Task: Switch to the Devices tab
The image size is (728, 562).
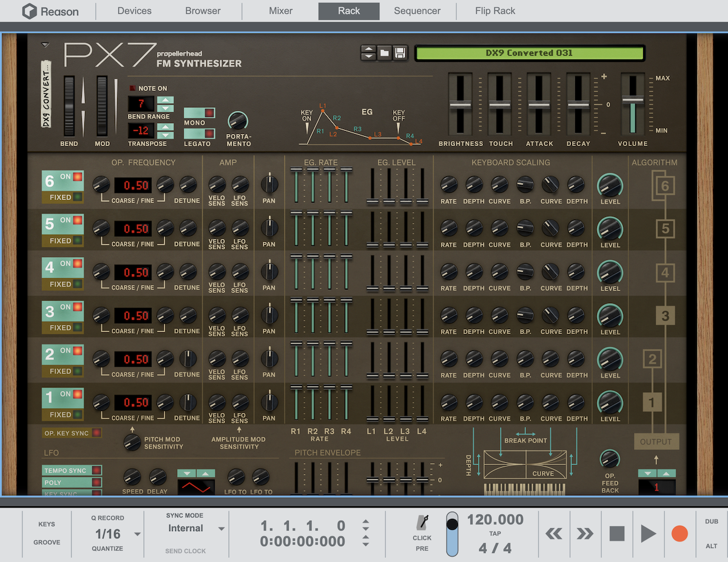Action: point(135,11)
